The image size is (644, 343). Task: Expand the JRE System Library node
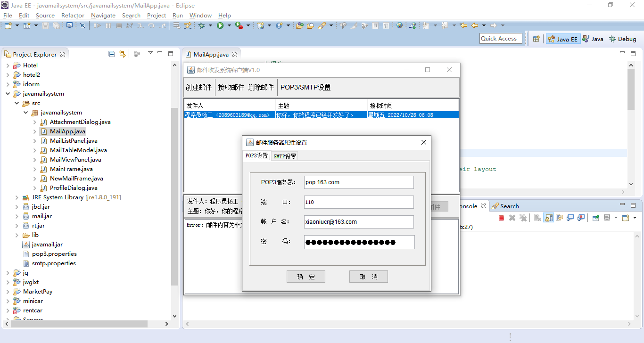[17, 197]
